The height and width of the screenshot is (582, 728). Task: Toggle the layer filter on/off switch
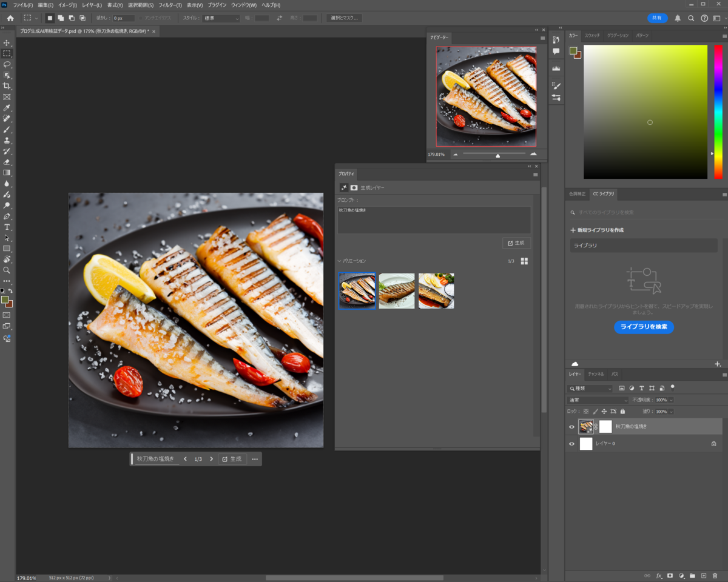point(672,387)
